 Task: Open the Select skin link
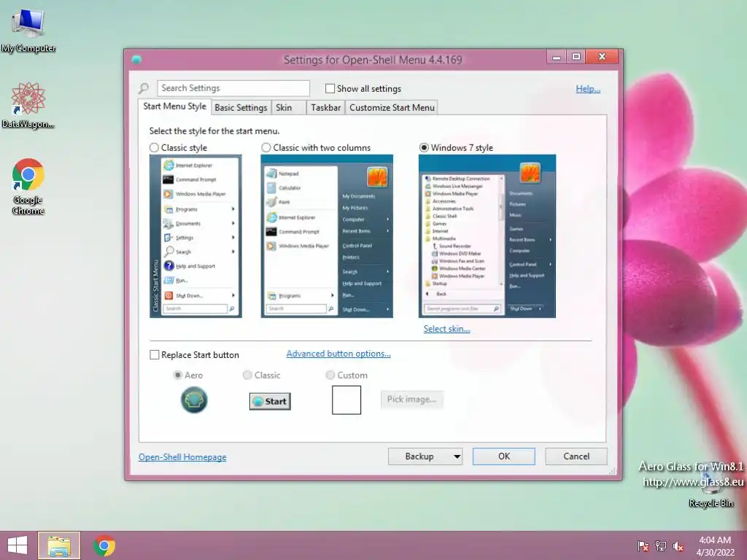[x=447, y=329]
